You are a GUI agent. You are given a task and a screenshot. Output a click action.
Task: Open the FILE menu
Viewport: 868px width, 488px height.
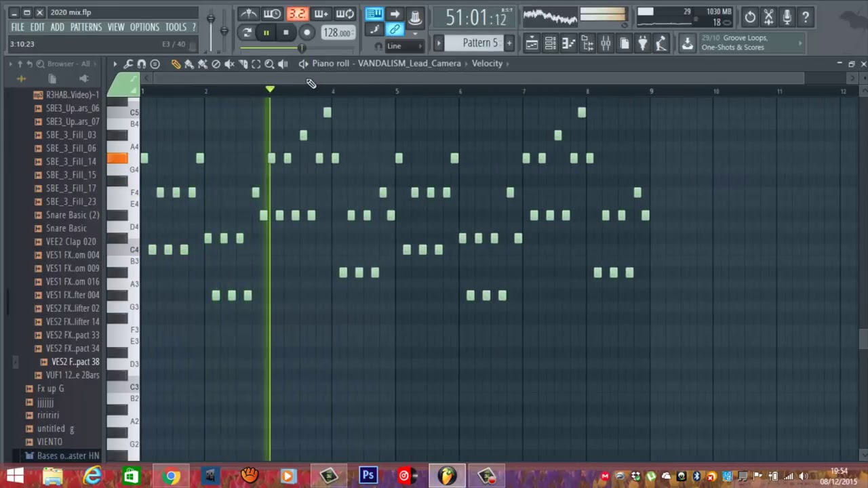pyautogui.click(x=18, y=27)
